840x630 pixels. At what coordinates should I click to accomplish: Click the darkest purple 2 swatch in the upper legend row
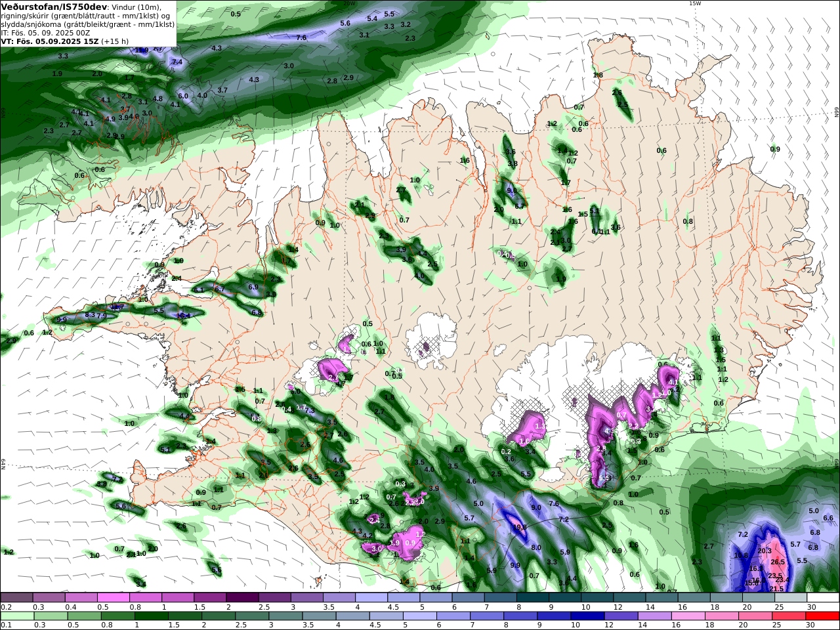(x=242, y=597)
